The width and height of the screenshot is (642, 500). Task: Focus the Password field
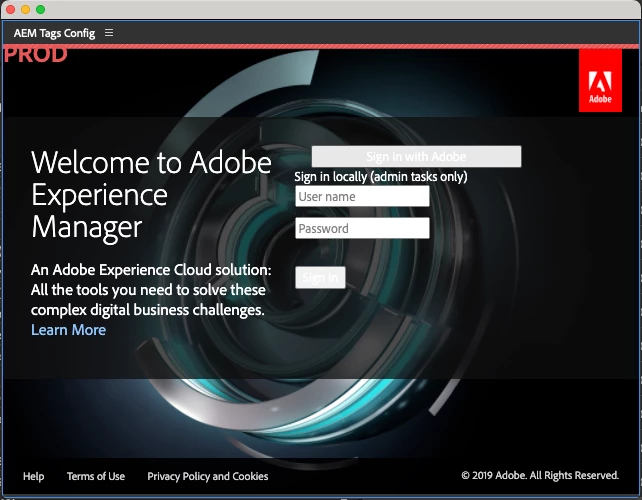(x=362, y=228)
